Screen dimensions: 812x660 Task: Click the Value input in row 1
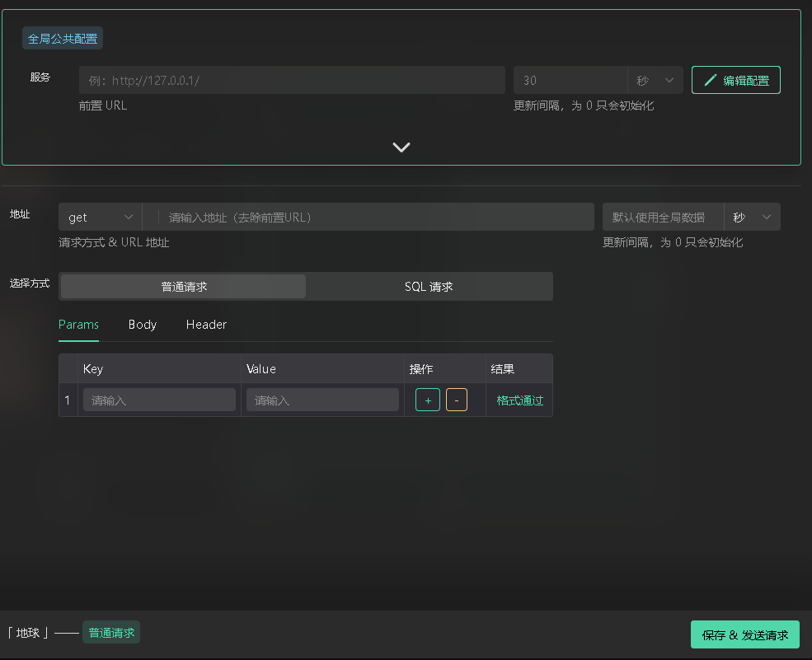click(322, 400)
